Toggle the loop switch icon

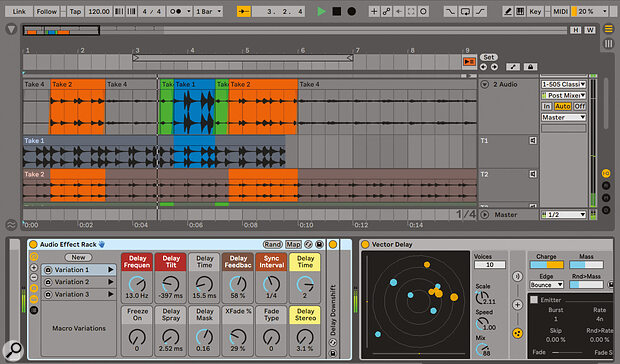(x=465, y=11)
